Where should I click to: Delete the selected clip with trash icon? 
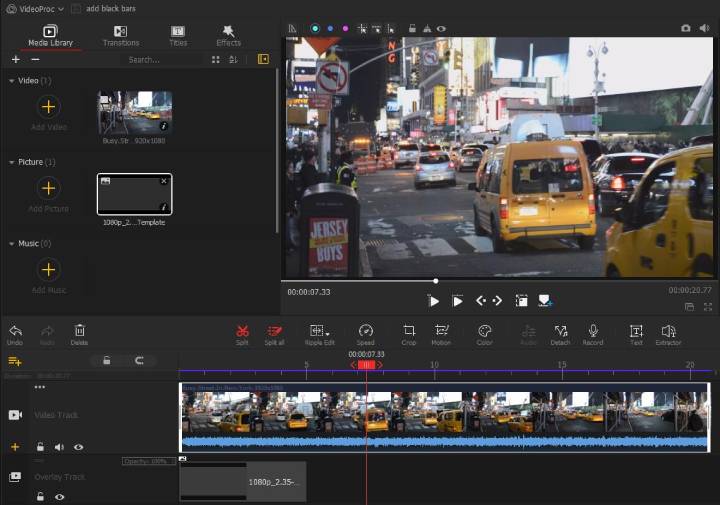pos(79,331)
